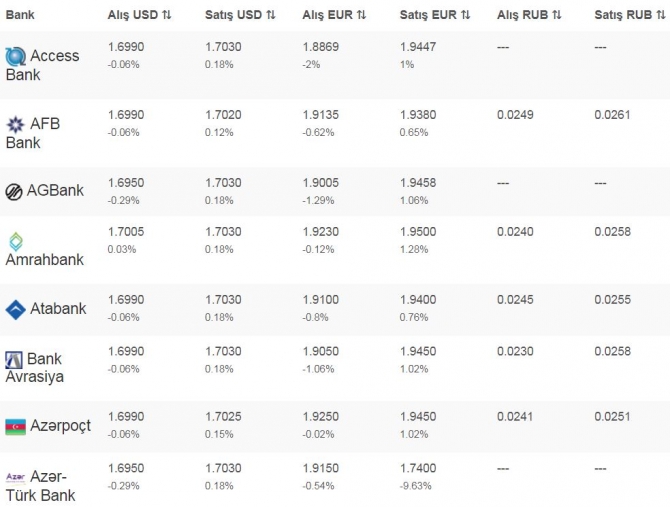Click the Bank column header
This screenshot has width=670, height=507.
20,16
